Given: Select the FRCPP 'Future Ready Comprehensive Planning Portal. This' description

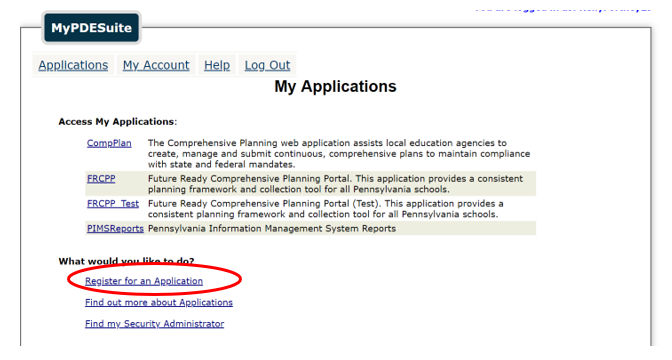Looking at the screenshot, I should coord(335,184).
